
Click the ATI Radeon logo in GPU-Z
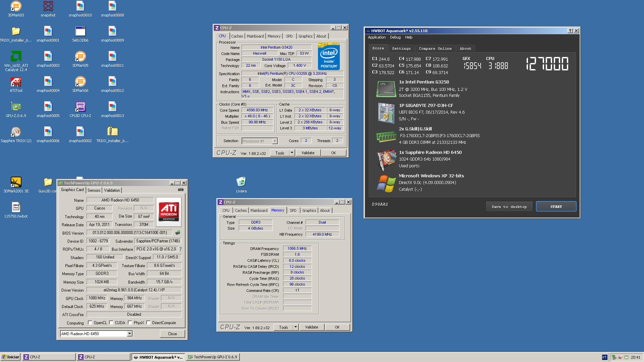point(169,212)
